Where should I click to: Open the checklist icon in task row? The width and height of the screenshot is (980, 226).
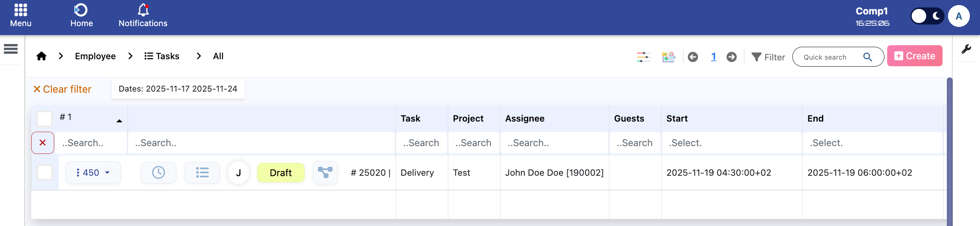tap(202, 173)
